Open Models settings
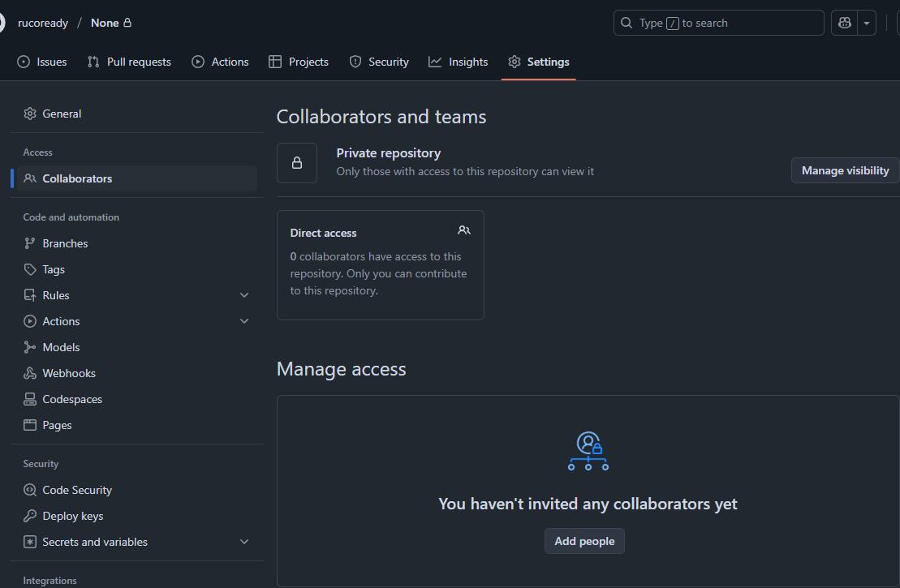Image resolution: width=900 pixels, height=588 pixels. pos(136,347)
